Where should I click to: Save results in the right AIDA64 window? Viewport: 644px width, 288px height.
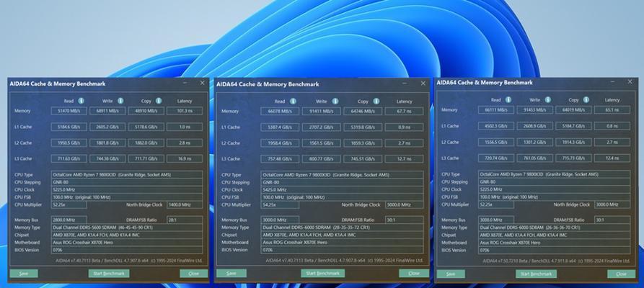pos(451,274)
